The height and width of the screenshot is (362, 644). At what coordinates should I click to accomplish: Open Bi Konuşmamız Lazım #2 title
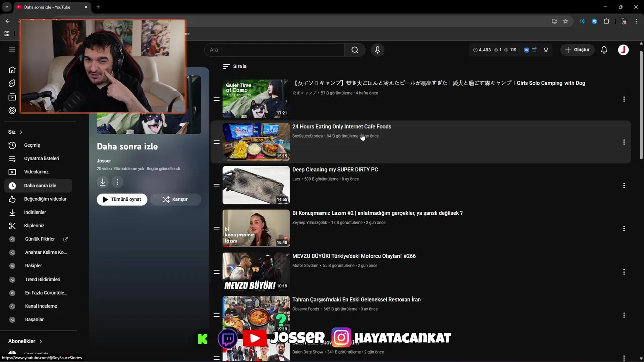tap(377, 213)
